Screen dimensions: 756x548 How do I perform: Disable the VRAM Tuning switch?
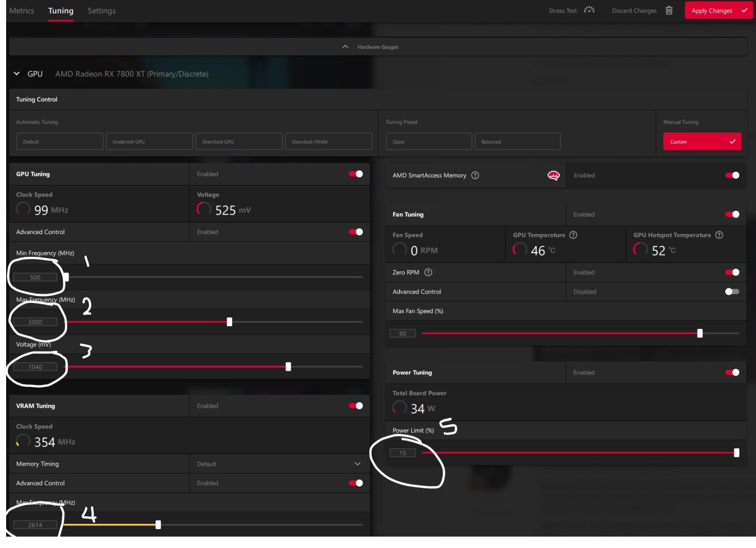coord(356,406)
